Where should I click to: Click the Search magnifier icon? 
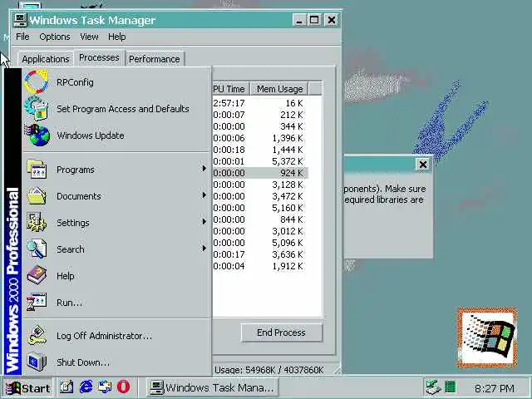click(x=37, y=249)
